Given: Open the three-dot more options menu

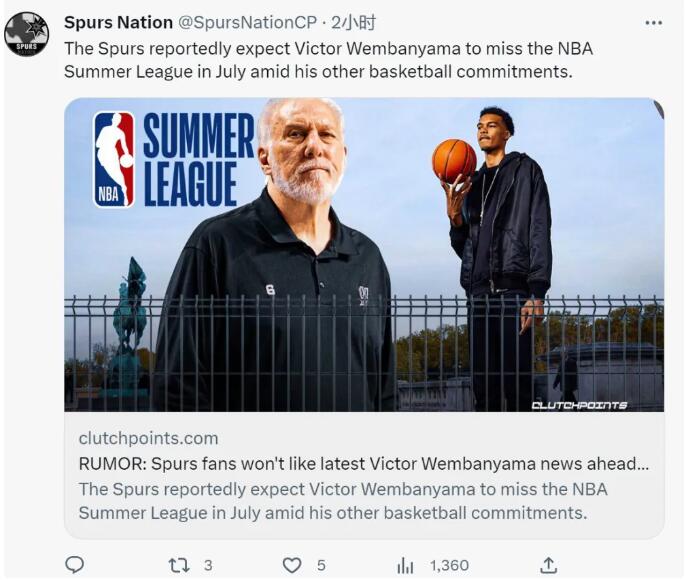Looking at the screenshot, I should point(654,22).
